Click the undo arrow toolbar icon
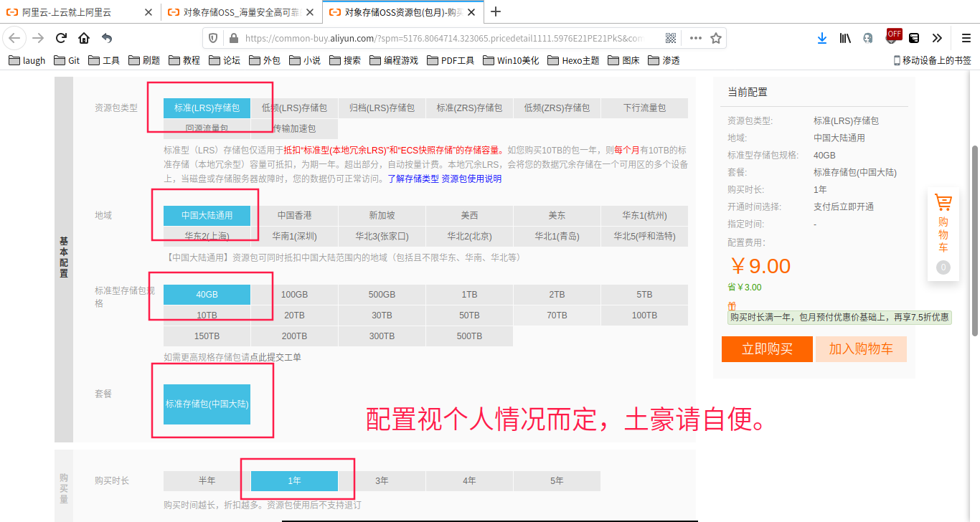Image resolution: width=980 pixels, height=522 pixels. pyautogui.click(x=107, y=38)
